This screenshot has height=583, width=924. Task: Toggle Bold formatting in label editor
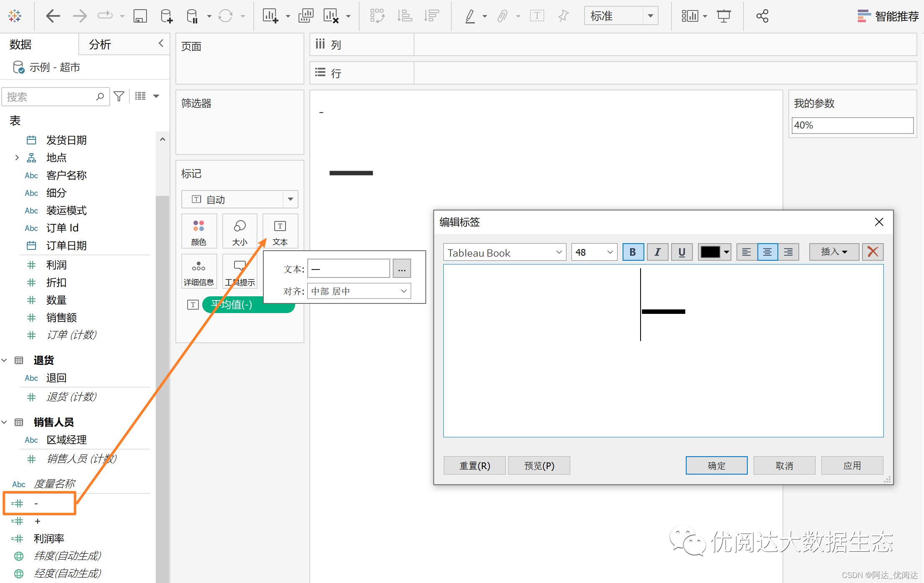pyautogui.click(x=633, y=252)
